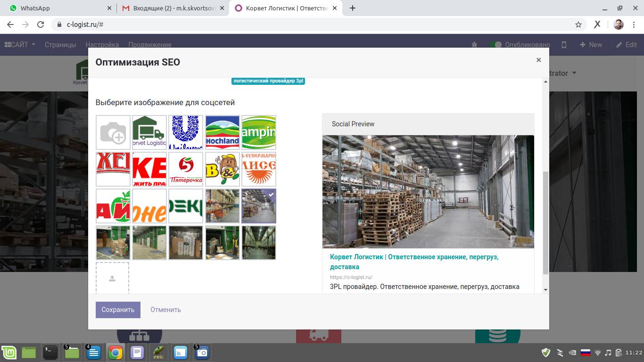Close the SEO optimization dialog
This screenshot has width=644, height=362.
pyautogui.click(x=538, y=60)
